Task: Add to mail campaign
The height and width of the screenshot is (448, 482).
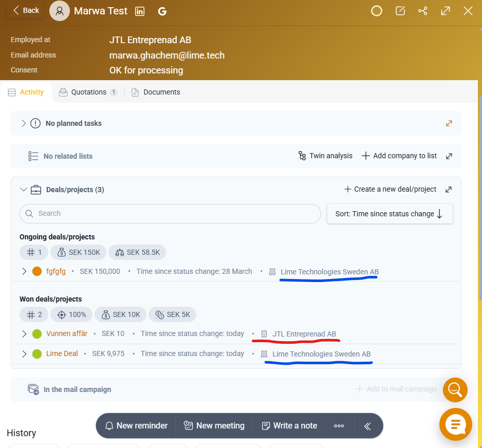Action: [x=396, y=389]
